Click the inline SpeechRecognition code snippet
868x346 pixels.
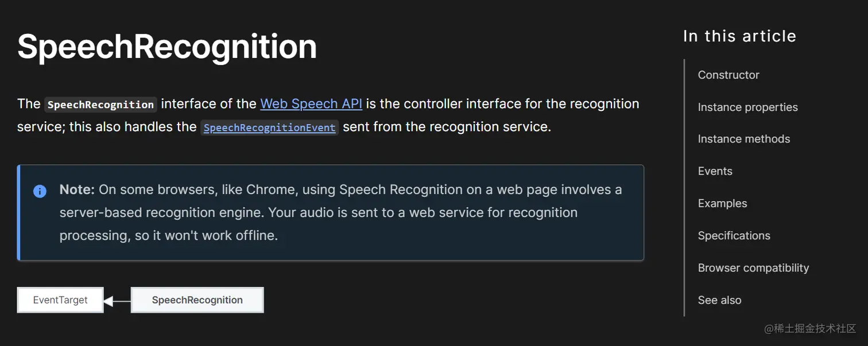point(100,104)
